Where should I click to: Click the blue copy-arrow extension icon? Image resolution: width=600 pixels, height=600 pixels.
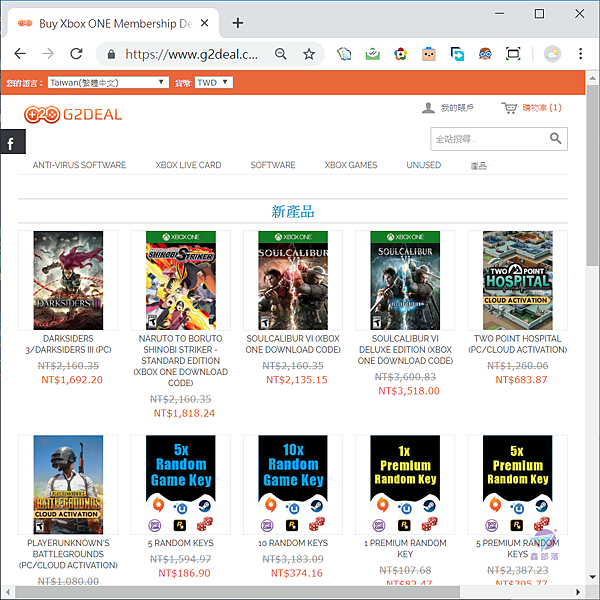[457, 54]
